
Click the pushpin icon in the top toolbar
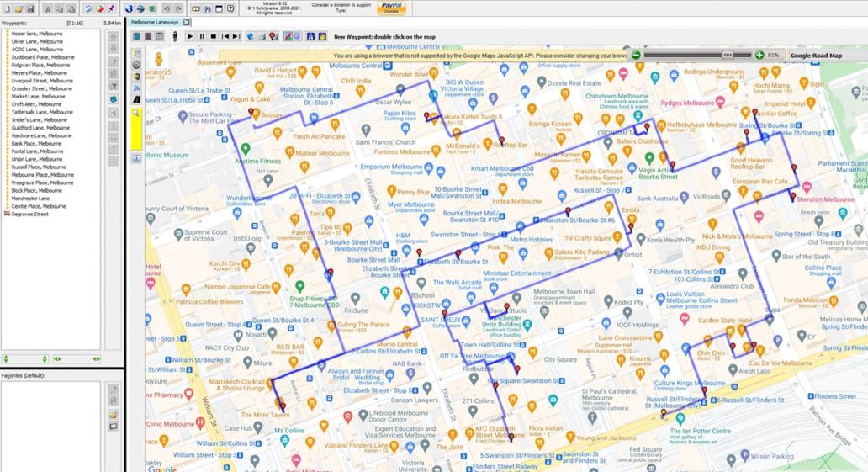click(113, 9)
